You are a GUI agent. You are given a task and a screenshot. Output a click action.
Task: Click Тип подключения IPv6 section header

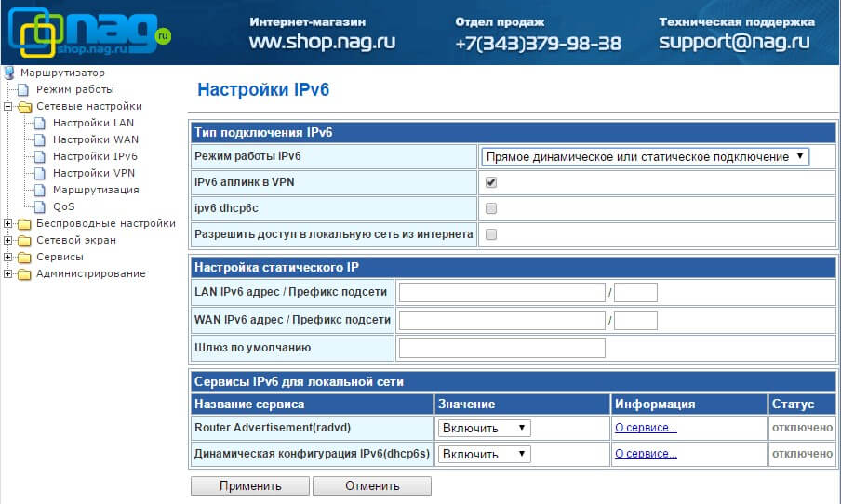click(x=514, y=132)
